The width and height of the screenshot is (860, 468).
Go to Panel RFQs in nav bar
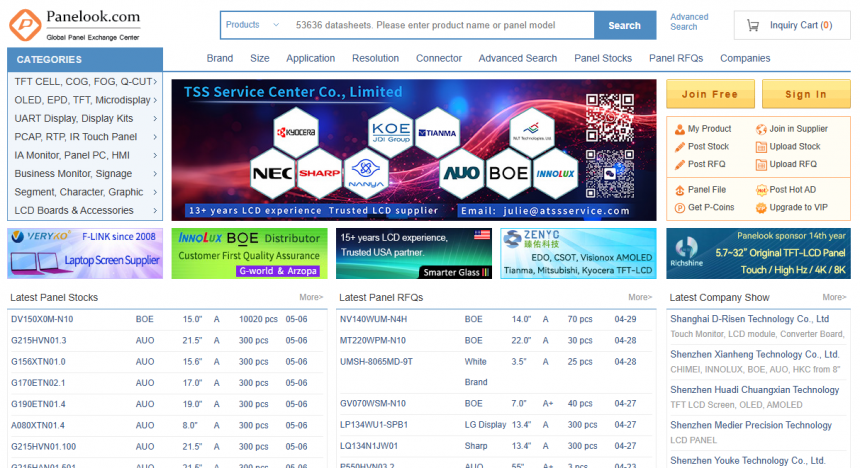coord(676,58)
